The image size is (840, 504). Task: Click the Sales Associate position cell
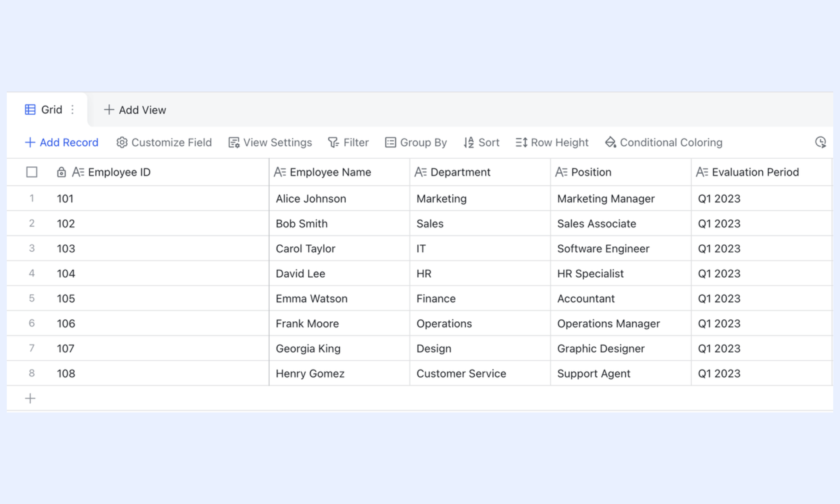(621, 223)
